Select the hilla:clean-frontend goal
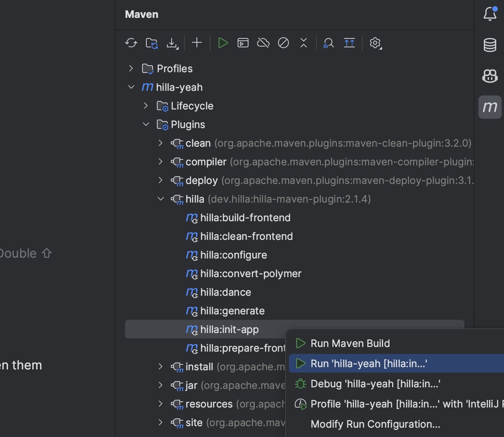 coord(247,236)
